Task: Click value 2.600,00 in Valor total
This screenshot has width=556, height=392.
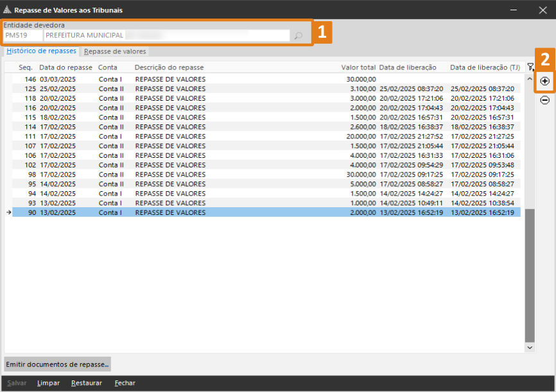Action: coord(363,127)
